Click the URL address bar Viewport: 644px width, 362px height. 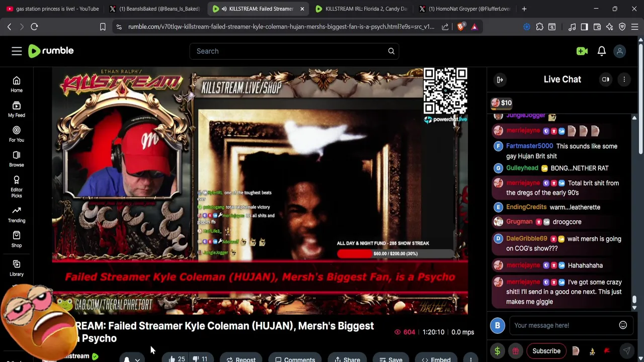[x=281, y=27]
